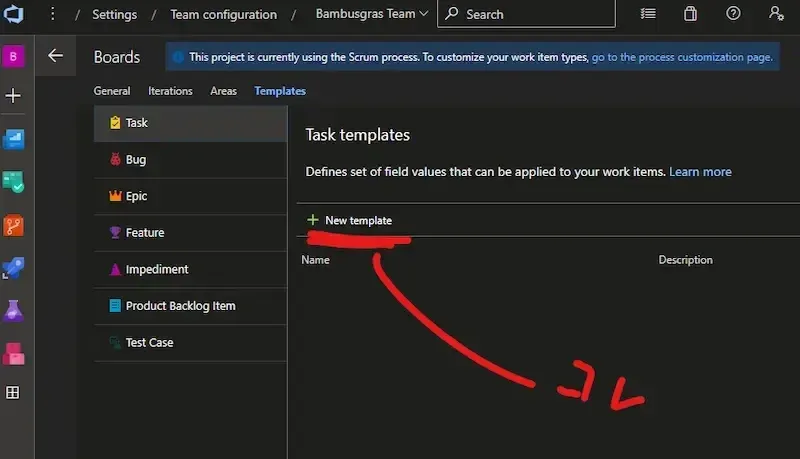The height and width of the screenshot is (459, 800).
Task: Click into the Search input field
Action: coord(535,14)
